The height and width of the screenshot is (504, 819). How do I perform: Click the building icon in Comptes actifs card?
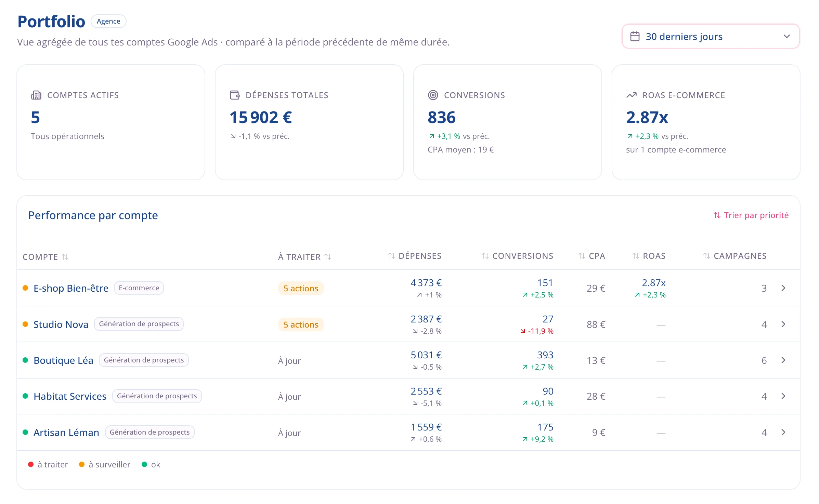(x=36, y=95)
